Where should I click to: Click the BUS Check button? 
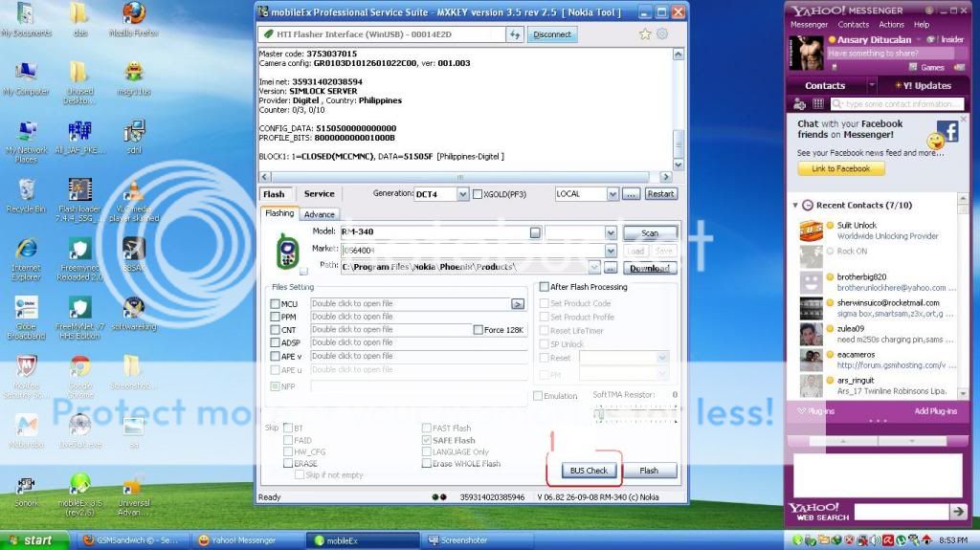tap(589, 470)
